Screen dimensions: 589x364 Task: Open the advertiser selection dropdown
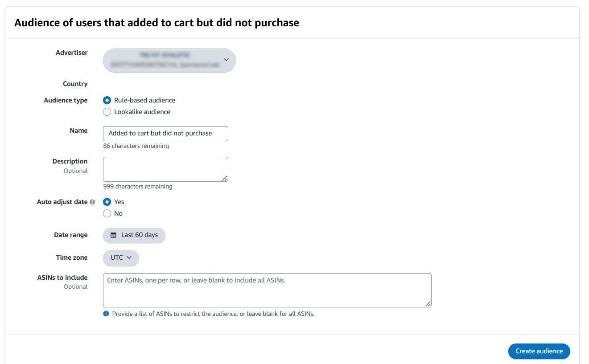coord(169,60)
